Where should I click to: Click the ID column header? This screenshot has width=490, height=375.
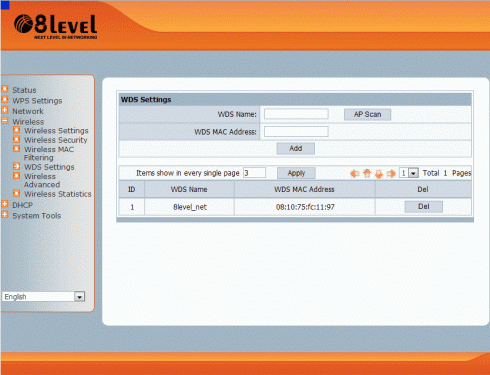(x=132, y=189)
